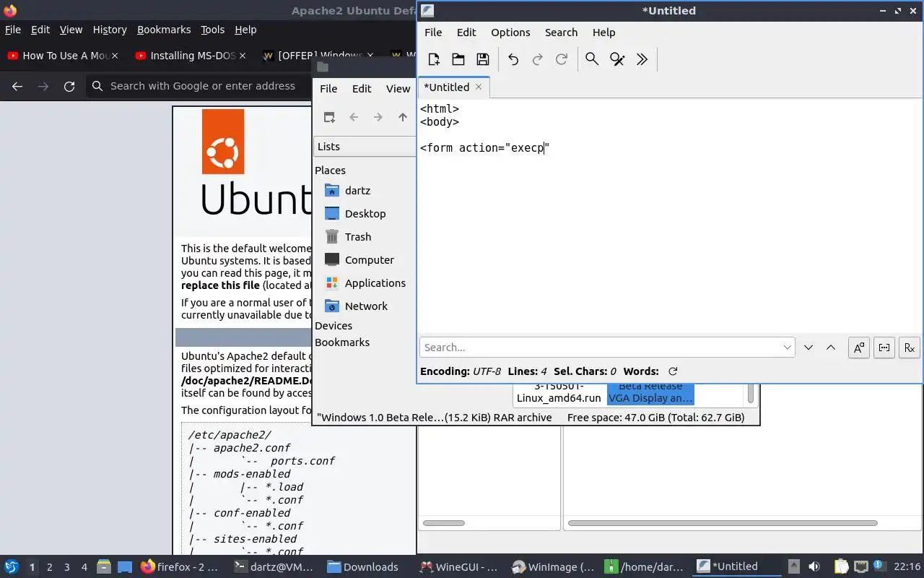The width and height of the screenshot is (924, 578).
Task: Open the Search menu in the text editor
Action: (561, 33)
